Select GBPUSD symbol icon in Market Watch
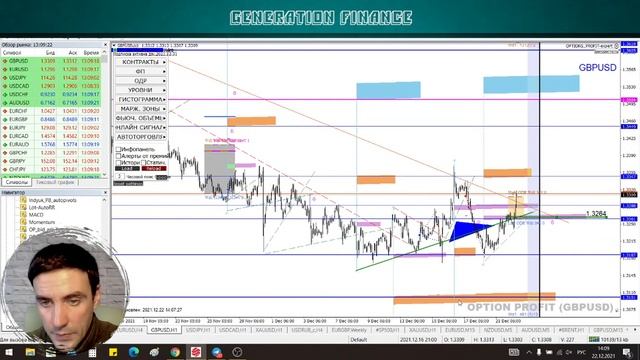This screenshot has height=360, width=640. [x=5, y=61]
